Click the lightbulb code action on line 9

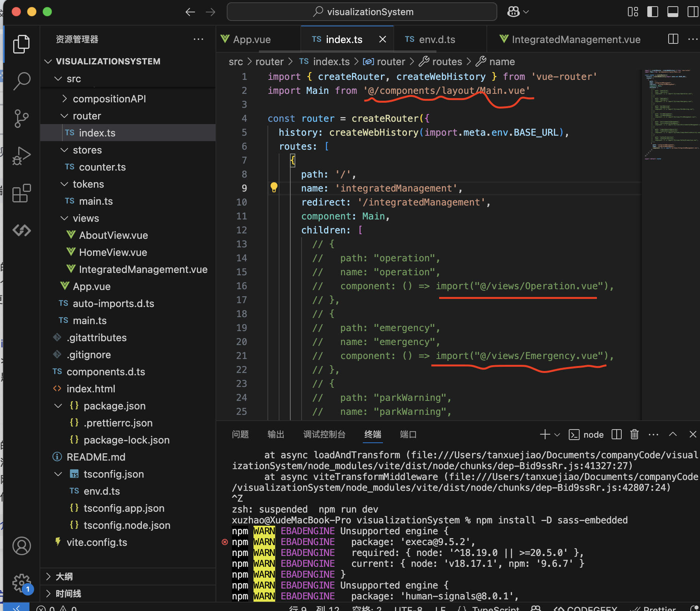click(x=274, y=188)
